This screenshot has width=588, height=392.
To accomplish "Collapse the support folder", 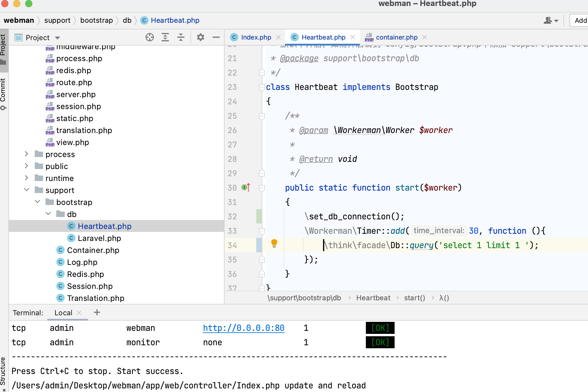I will click(x=26, y=190).
